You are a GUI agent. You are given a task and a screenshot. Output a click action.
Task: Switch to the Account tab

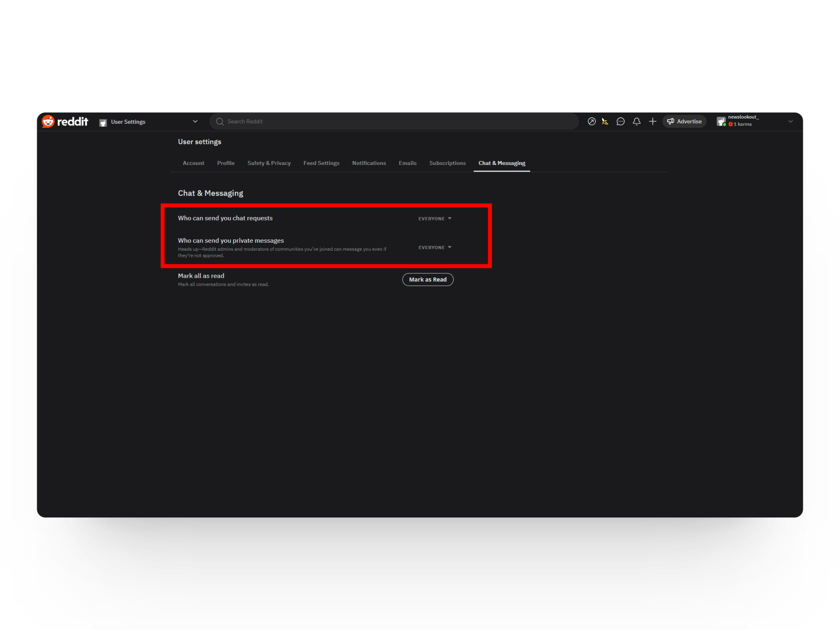pos(193,163)
